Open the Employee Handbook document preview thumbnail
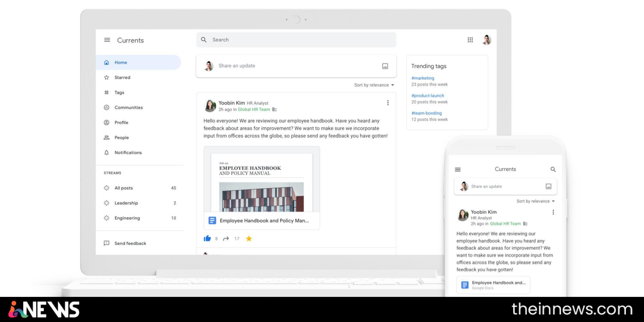644x322 pixels. (261, 179)
